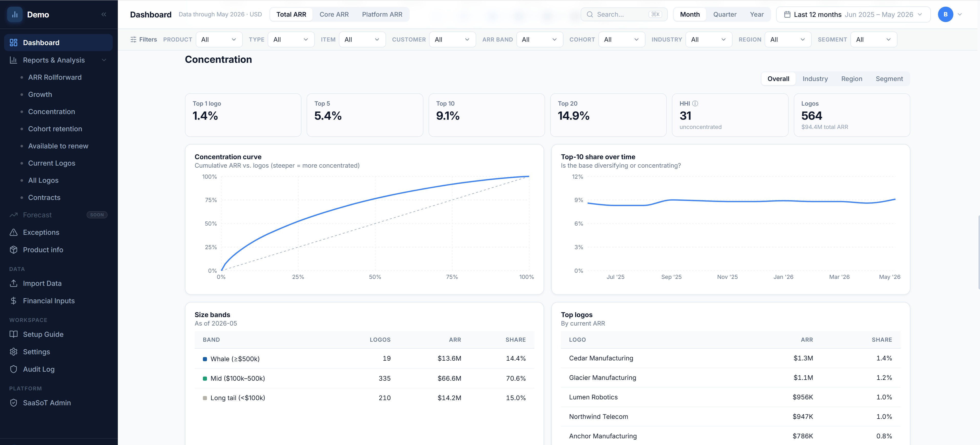Select the Overall concentration tab
The width and height of the screenshot is (980, 445).
[778, 79]
